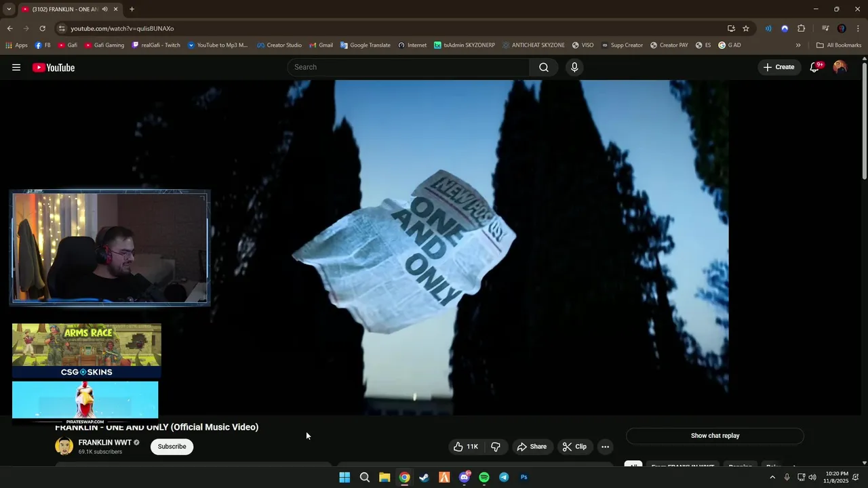Open the YouTube to Mp3 bookmark

[218, 45]
